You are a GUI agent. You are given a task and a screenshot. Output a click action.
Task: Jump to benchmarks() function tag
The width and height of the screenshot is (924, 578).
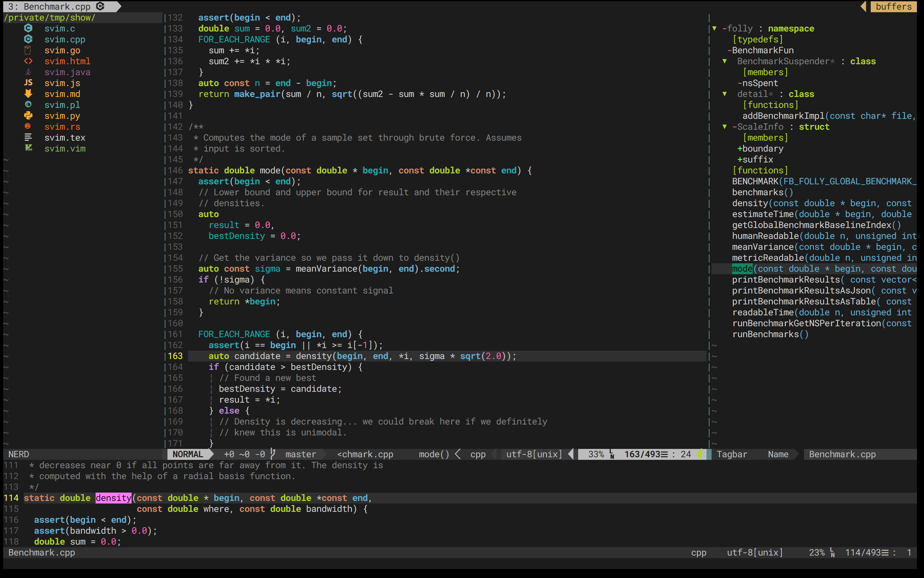(x=763, y=192)
